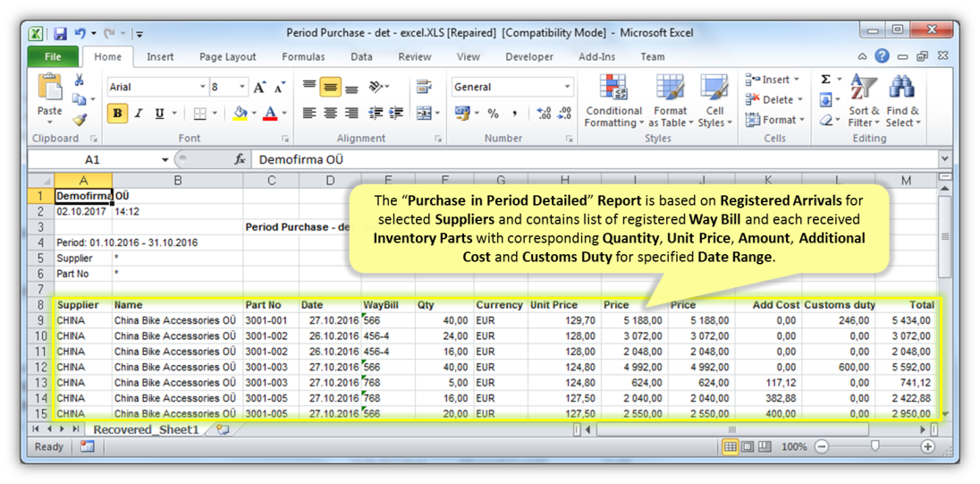Screen dimensions: 980x484
Task: Toggle Middle Align button
Action: click(x=331, y=87)
